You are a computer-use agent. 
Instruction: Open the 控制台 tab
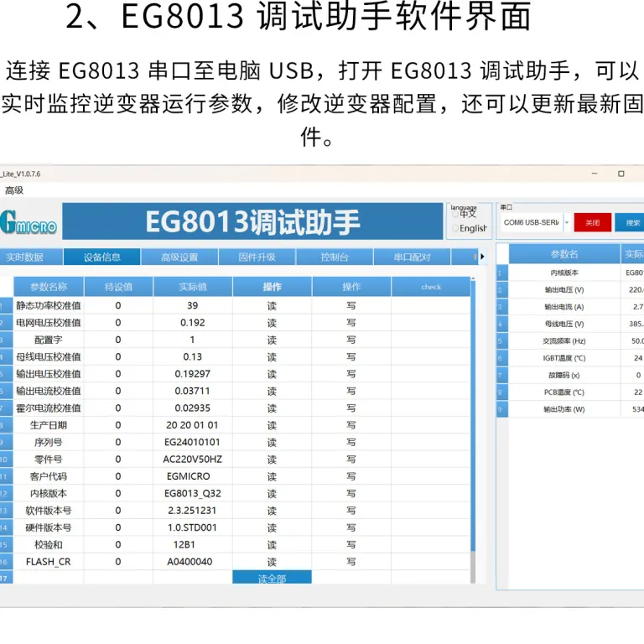(x=335, y=257)
